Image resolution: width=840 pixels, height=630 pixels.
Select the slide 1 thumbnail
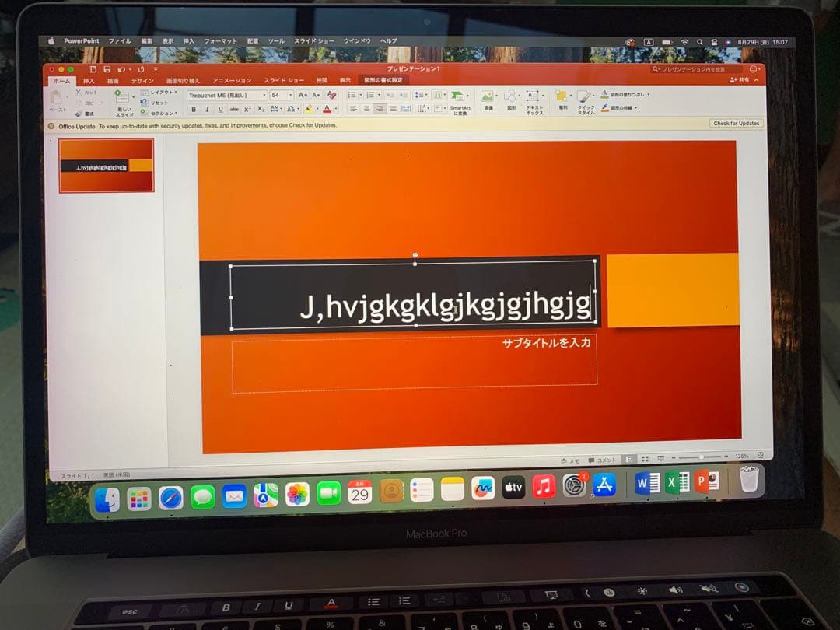click(x=107, y=165)
